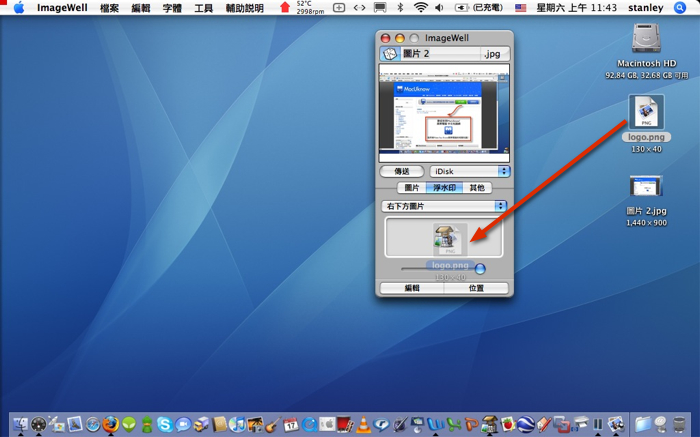Open VLC cone icon in the Dock
700x437 pixels.
[363, 424]
